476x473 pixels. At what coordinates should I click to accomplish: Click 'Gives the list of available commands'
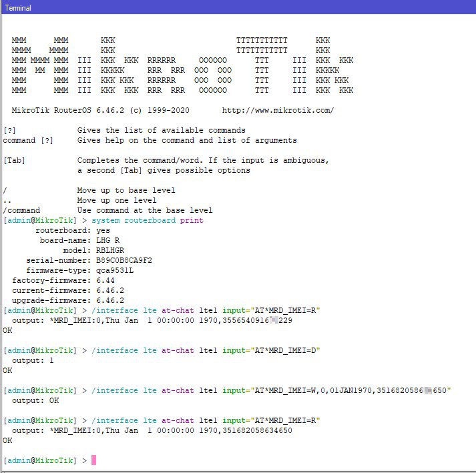[x=161, y=130]
